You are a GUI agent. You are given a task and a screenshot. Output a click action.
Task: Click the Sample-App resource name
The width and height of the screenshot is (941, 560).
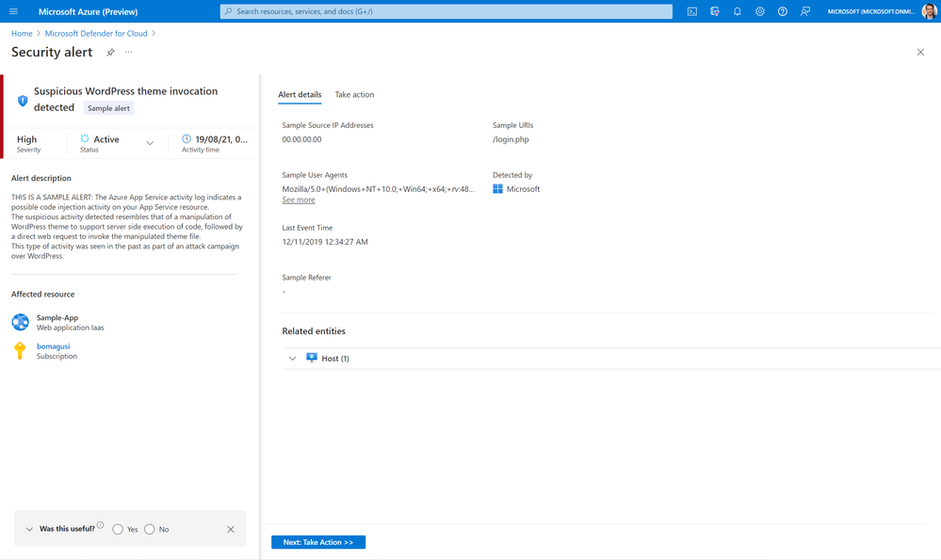57,318
